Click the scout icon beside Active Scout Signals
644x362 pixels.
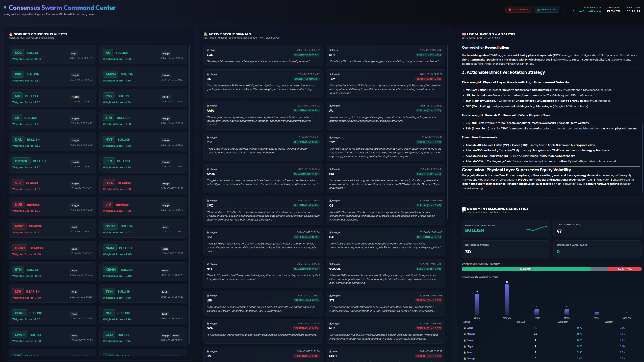pyautogui.click(x=205, y=34)
